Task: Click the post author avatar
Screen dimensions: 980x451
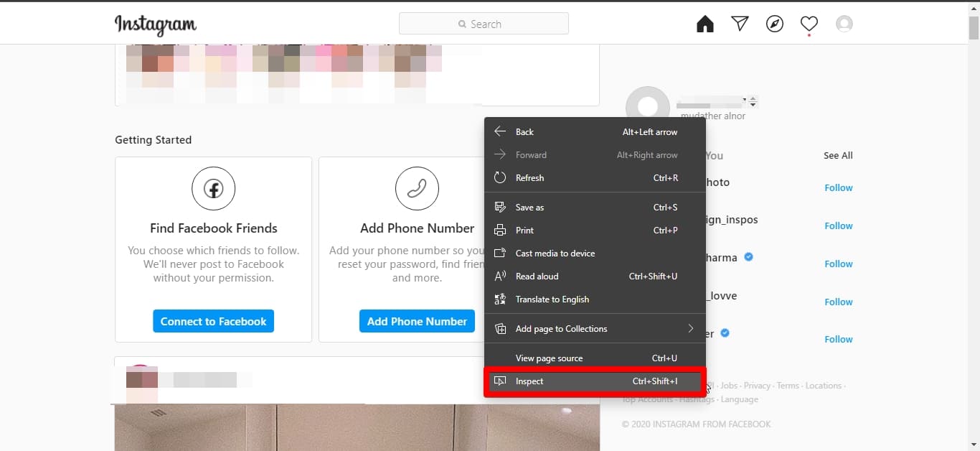Action: point(141,379)
